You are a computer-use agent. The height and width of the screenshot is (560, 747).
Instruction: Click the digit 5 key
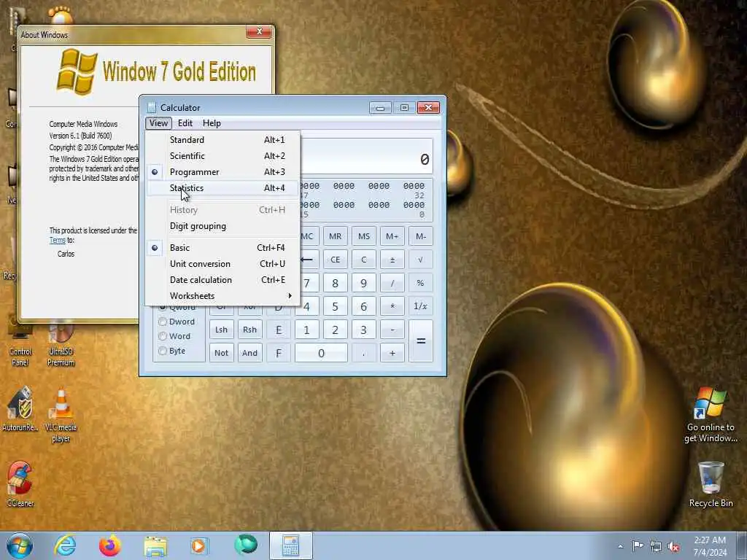click(x=335, y=306)
